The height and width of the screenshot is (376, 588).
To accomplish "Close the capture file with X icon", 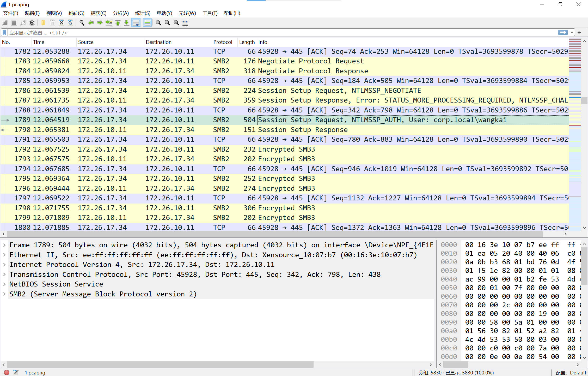I will click(61, 23).
